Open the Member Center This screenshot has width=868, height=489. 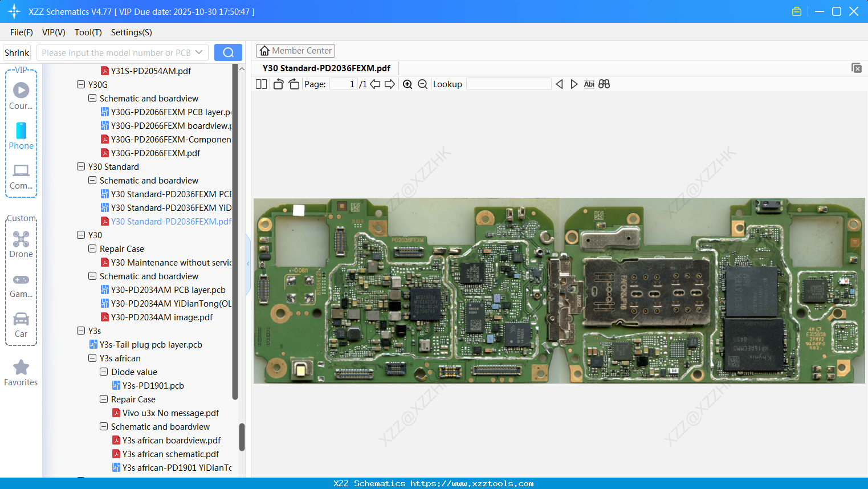pos(295,50)
